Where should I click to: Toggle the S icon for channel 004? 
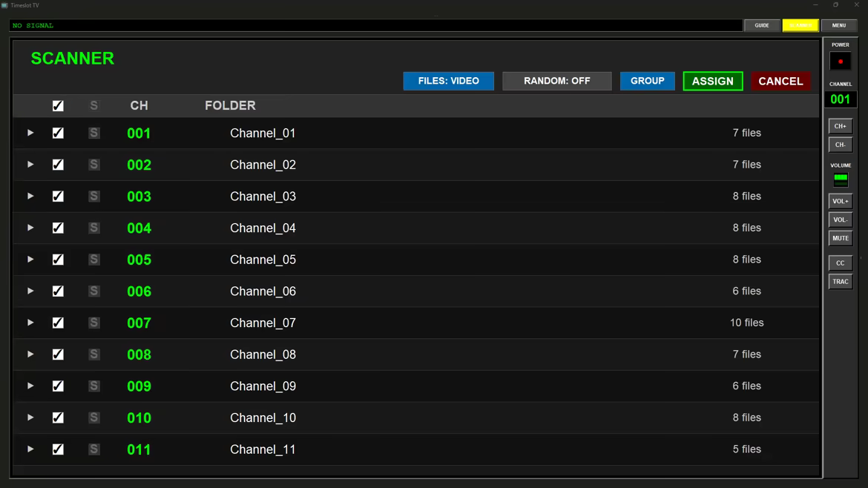pyautogui.click(x=94, y=228)
